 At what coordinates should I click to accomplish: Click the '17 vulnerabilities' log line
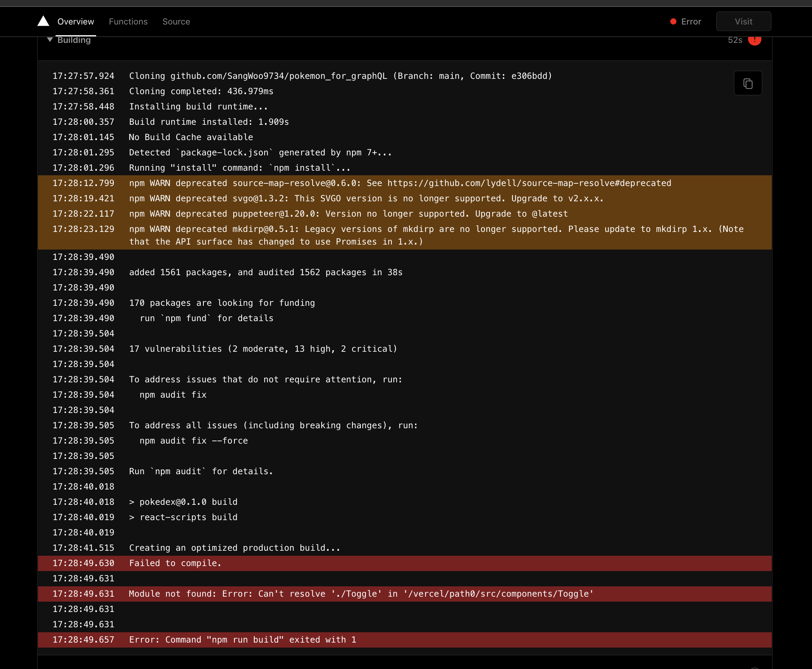263,349
